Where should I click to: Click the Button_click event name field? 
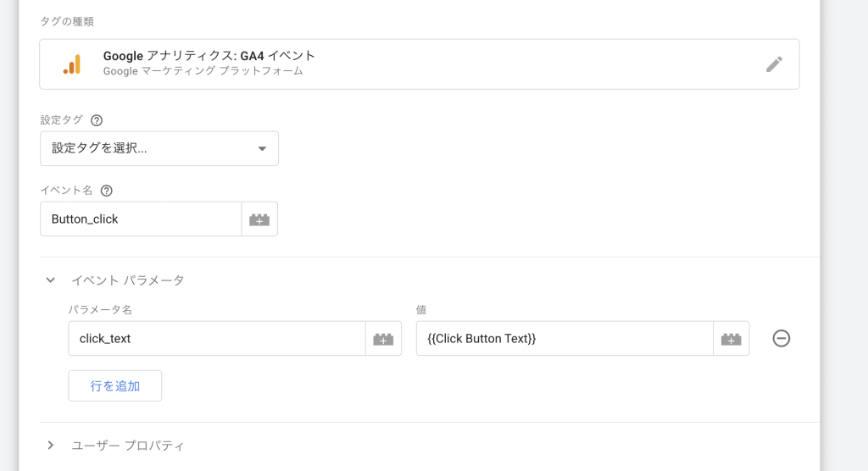141,219
